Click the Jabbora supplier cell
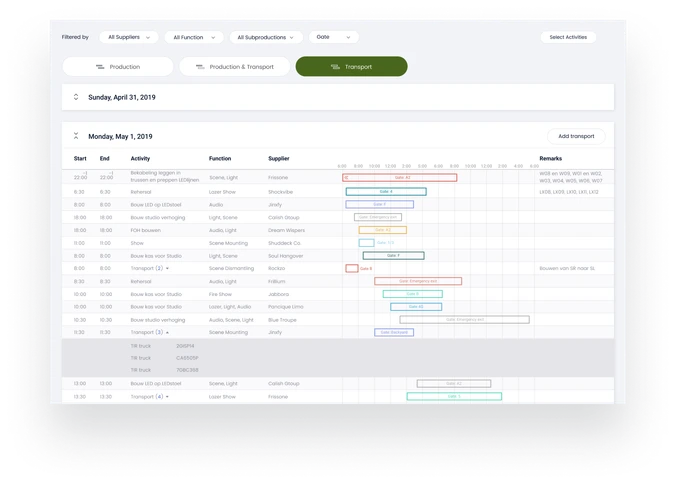 tap(278, 294)
